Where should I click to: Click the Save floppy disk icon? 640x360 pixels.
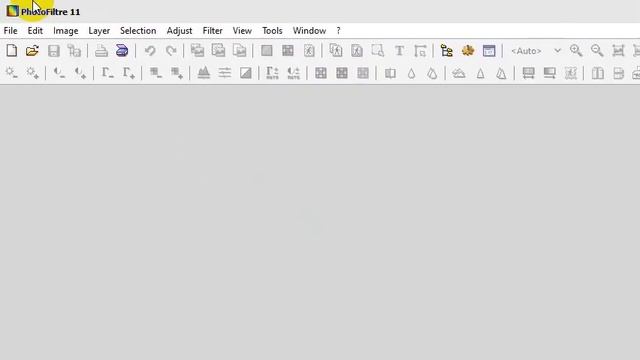[53, 51]
